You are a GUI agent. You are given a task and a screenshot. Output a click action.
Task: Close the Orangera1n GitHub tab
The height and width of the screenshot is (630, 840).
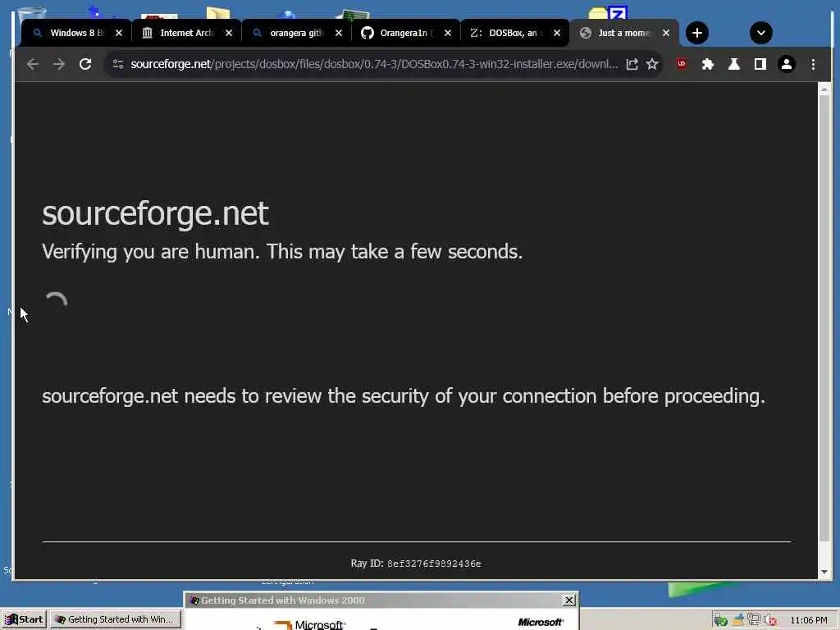448,33
